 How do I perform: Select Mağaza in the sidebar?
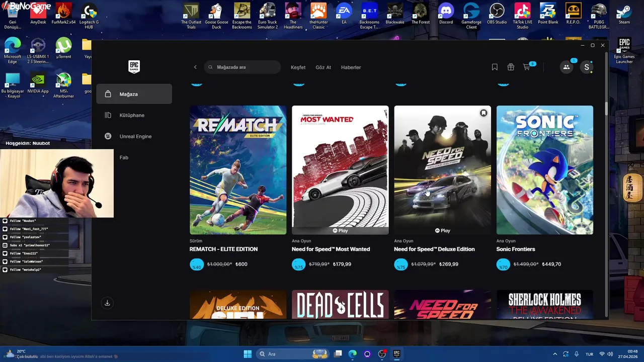(x=134, y=94)
